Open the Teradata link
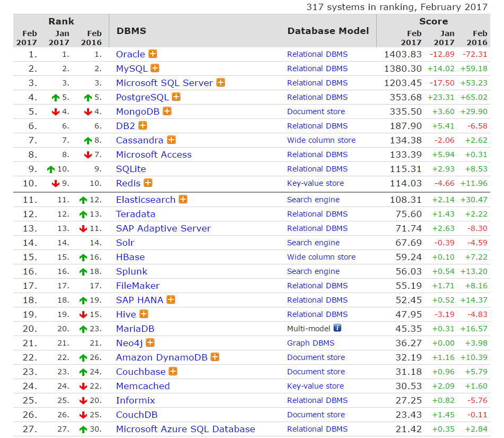The width and height of the screenshot is (504, 438). coord(136,214)
